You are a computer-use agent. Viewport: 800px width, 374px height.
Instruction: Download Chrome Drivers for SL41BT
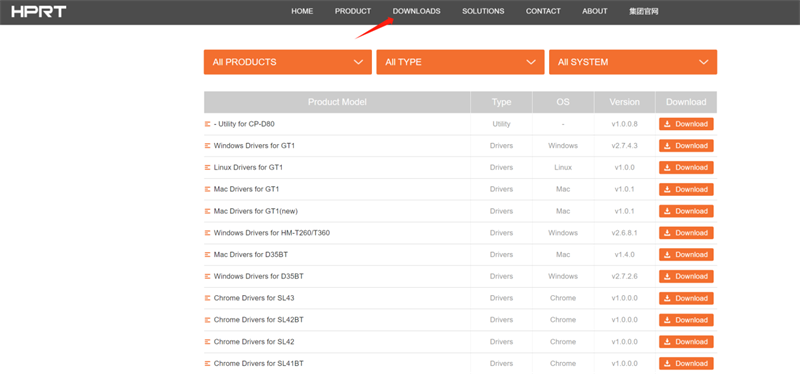[686, 363]
